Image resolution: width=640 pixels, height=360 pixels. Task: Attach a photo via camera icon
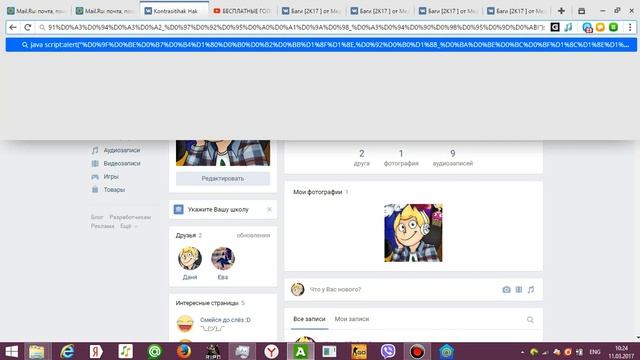tap(506, 289)
